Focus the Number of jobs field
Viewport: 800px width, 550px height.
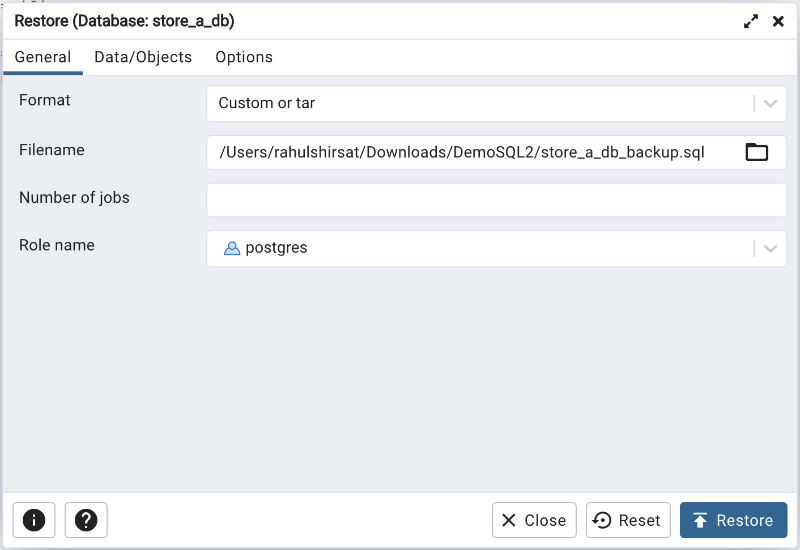pos(496,200)
